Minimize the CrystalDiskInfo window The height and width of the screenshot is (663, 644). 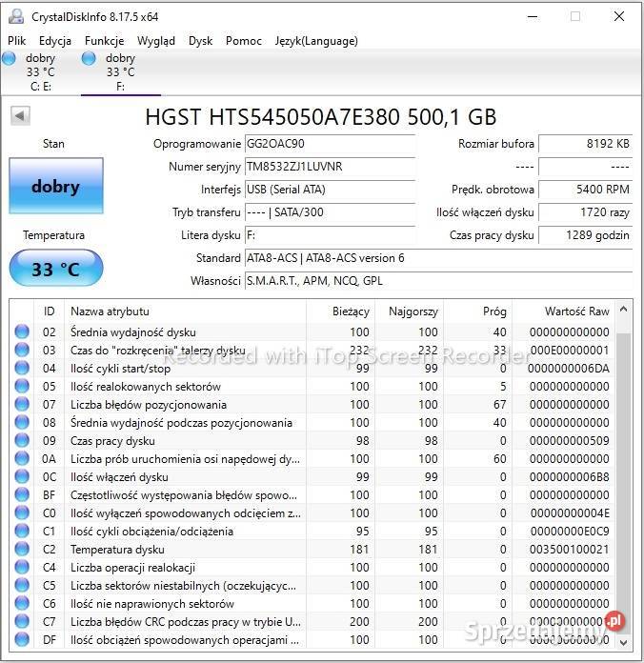click(x=533, y=17)
